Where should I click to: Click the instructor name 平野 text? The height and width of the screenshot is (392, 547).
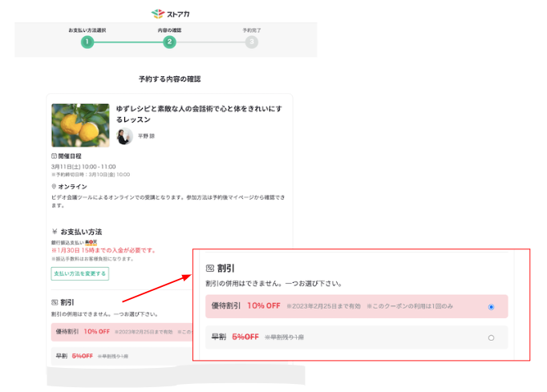146,136
